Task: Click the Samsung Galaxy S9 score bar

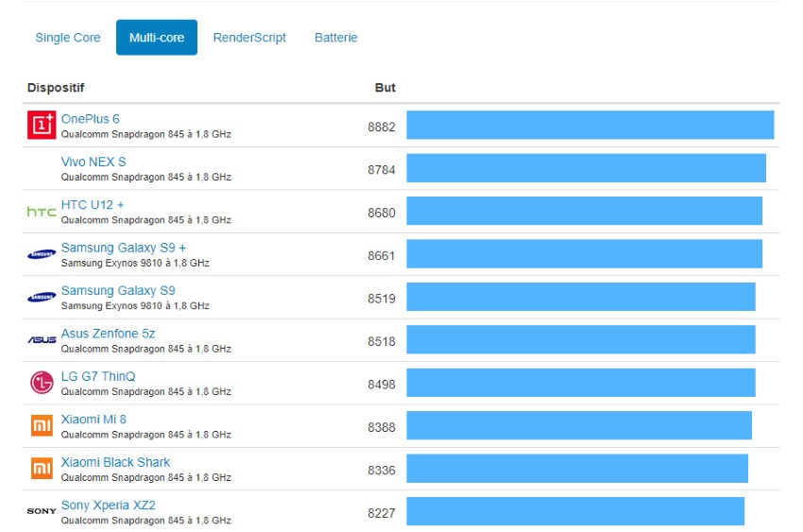Action: [581, 297]
